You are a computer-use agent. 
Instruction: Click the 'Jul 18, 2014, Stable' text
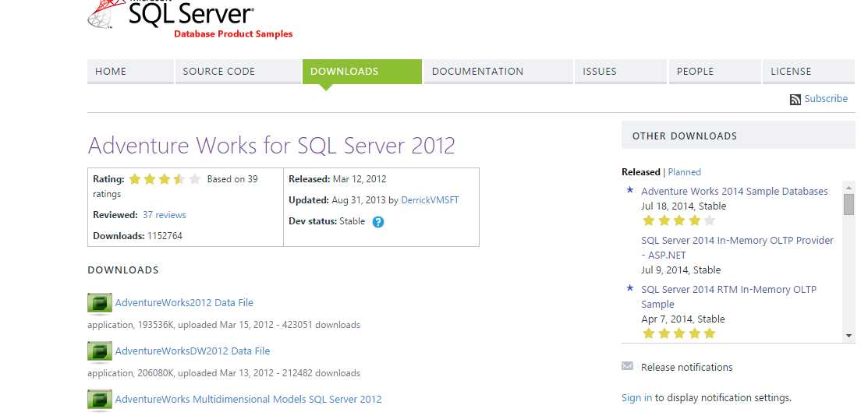(x=684, y=206)
